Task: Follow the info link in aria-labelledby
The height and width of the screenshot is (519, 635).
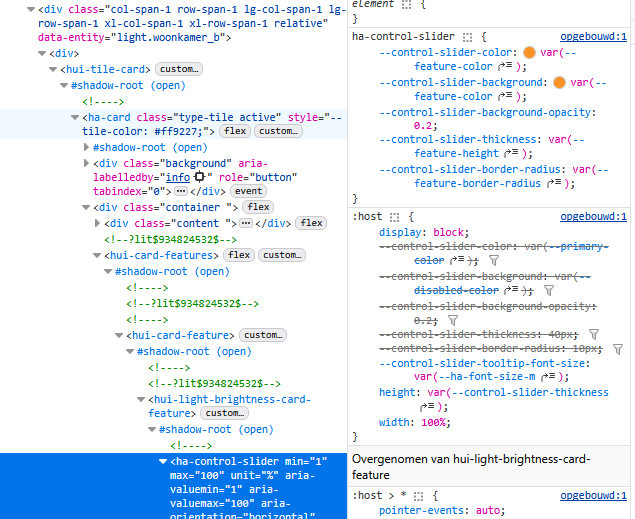Action: (x=178, y=177)
